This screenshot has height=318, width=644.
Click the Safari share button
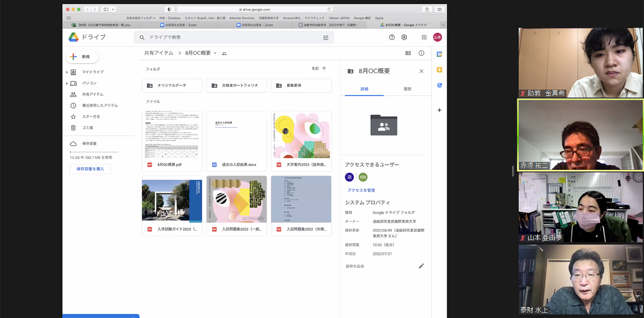[x=427, y=9]
